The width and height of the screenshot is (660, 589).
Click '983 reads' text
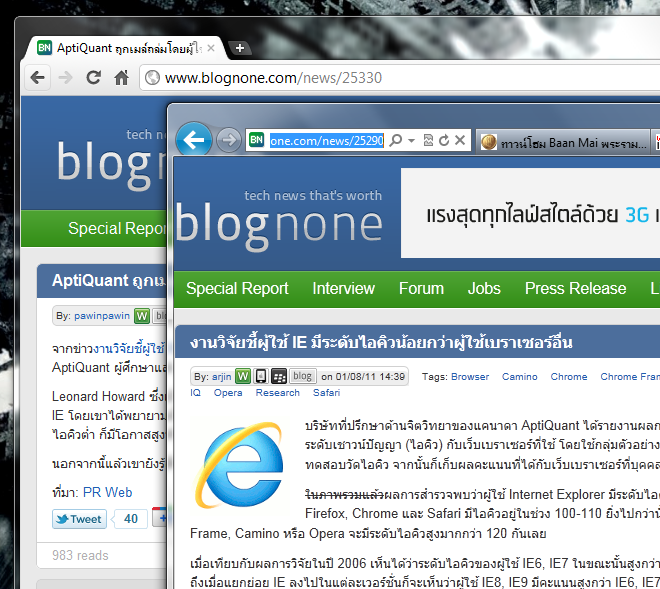pyautogui.click(x=80, y=555)
